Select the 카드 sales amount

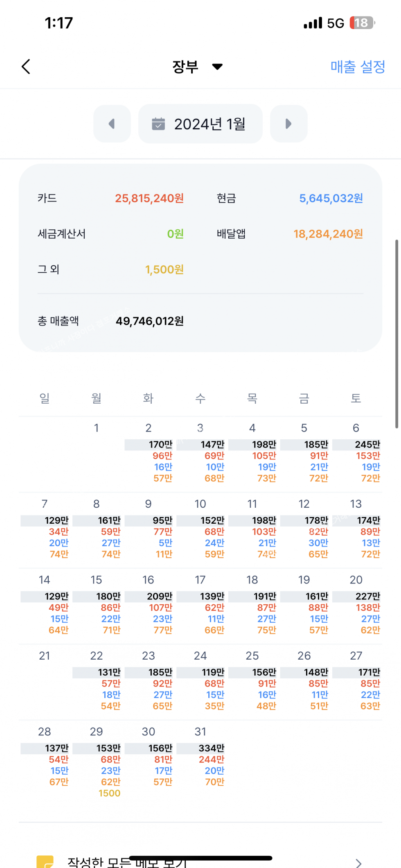pos(149,199)
